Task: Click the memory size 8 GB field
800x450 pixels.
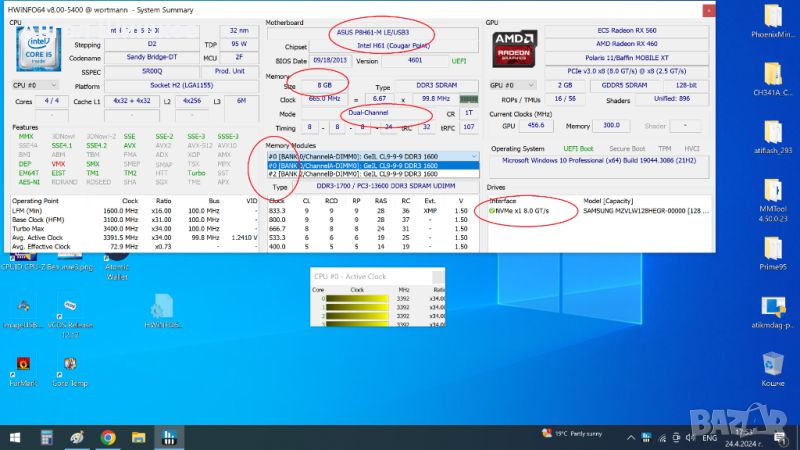Action: tap(325, 86)
